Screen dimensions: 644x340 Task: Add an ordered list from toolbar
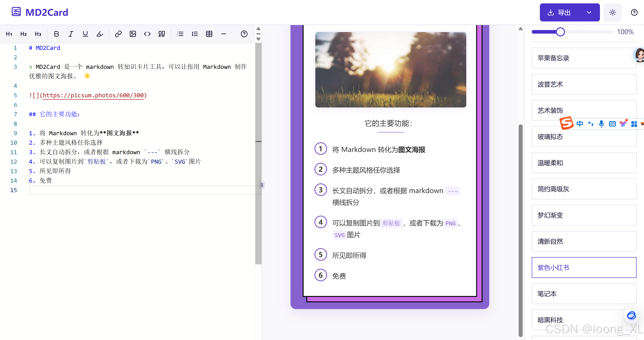click(194, 34)
